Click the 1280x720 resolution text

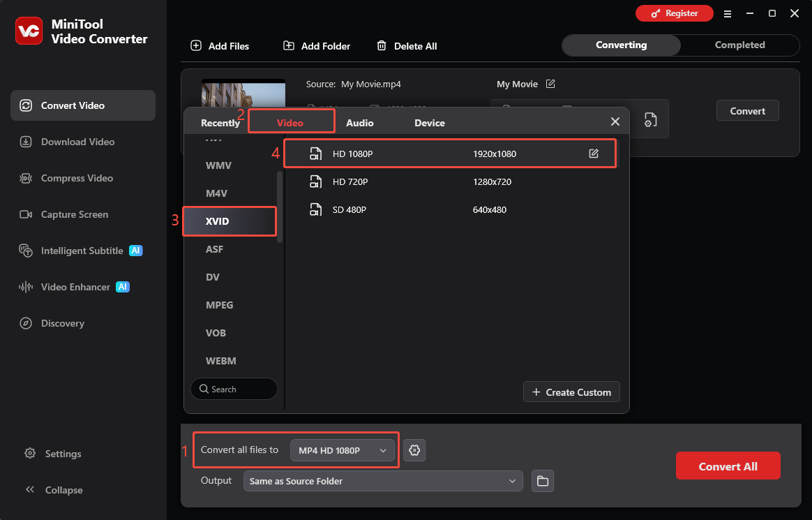492,181
